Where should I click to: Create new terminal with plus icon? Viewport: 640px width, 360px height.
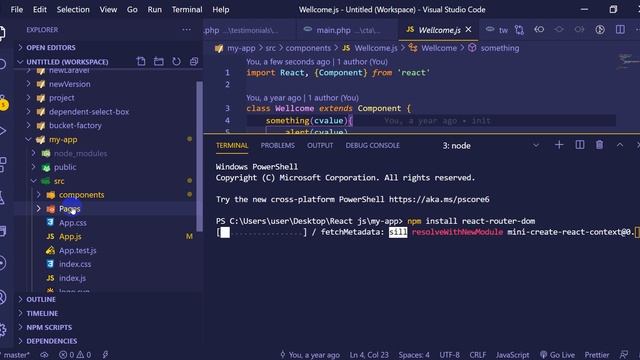click(559, 145)
